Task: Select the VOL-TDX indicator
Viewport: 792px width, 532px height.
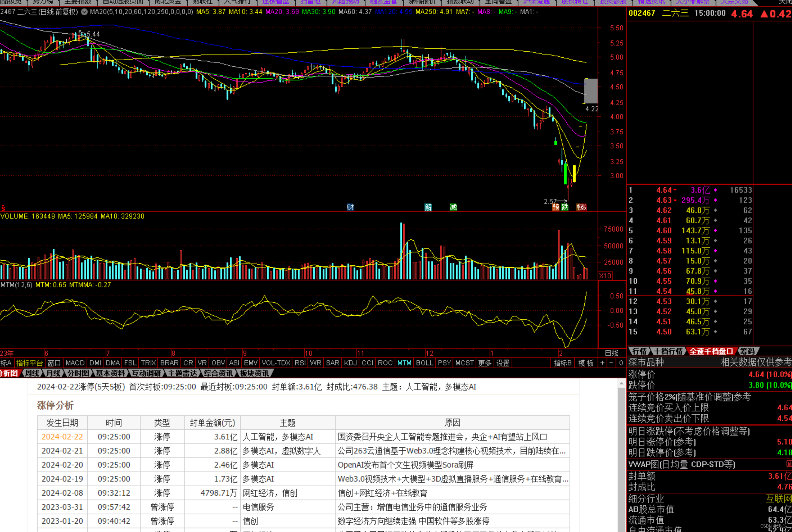Action: [x=276, y=363]
